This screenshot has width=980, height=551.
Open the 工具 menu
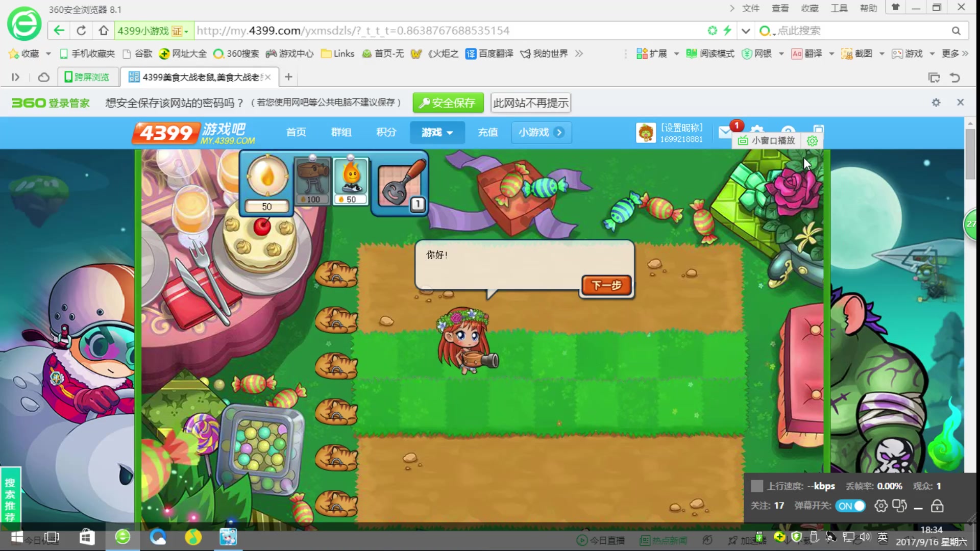click(839, 8)
